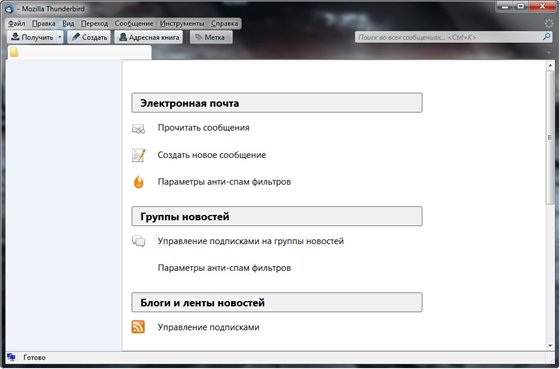This screenshot has width=560, height=369.
Task: Open the Вид menu
Action: pos(68,24)
